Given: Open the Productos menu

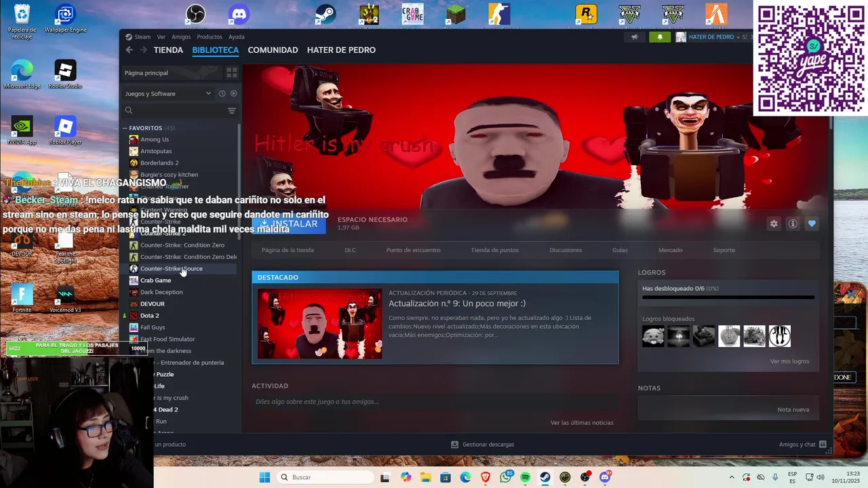Looking at the screenshot, I should tap(210, 37).
